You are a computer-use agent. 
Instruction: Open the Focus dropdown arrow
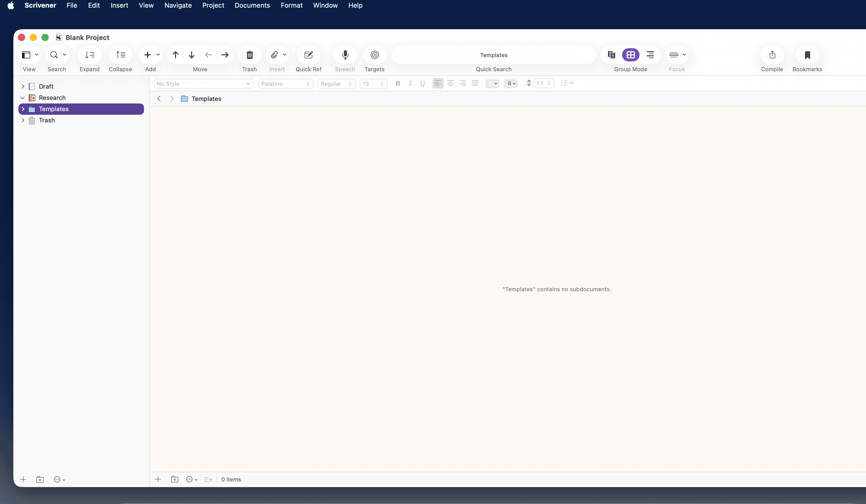(x=684, y=55)
